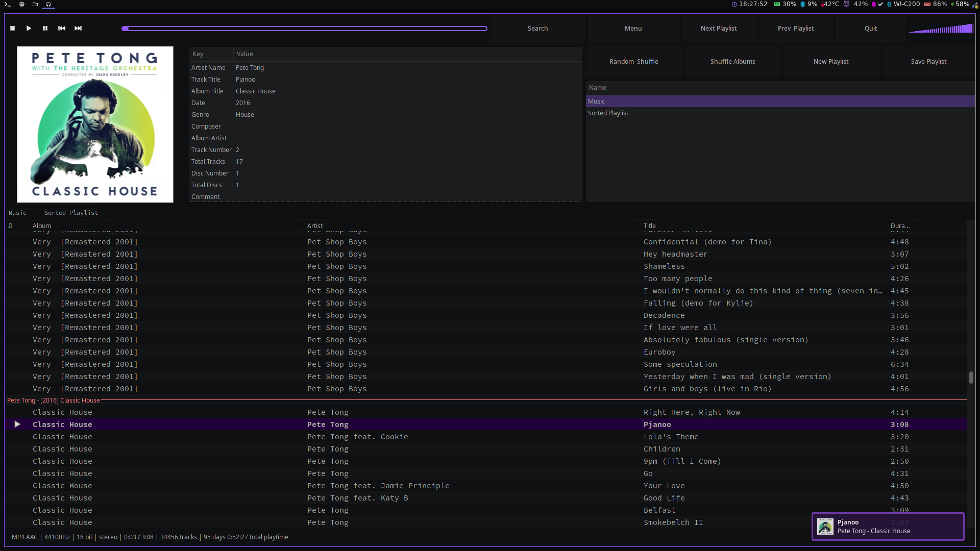Toggle the playing-track indicator on Pjanoo
This screenshot has width=980, height=551.
coord(17,424)
